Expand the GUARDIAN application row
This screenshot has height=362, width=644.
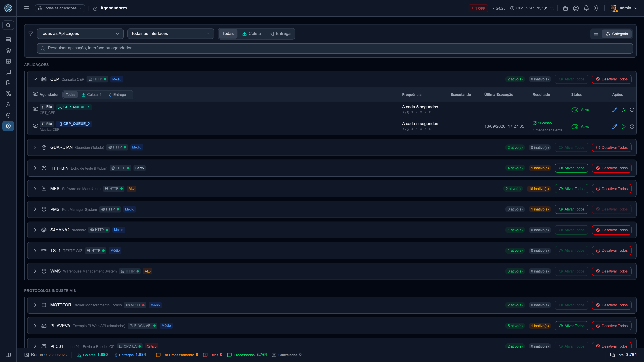click(x=35, y=147)
